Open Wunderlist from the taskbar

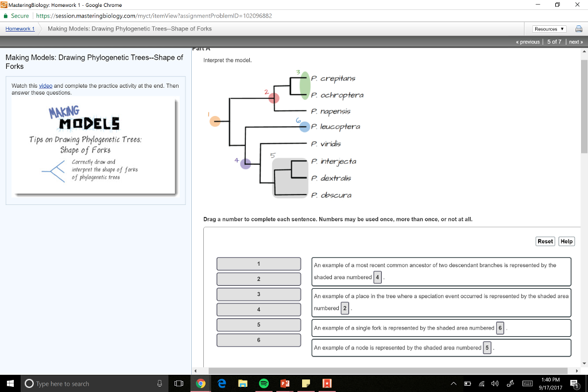327,383
